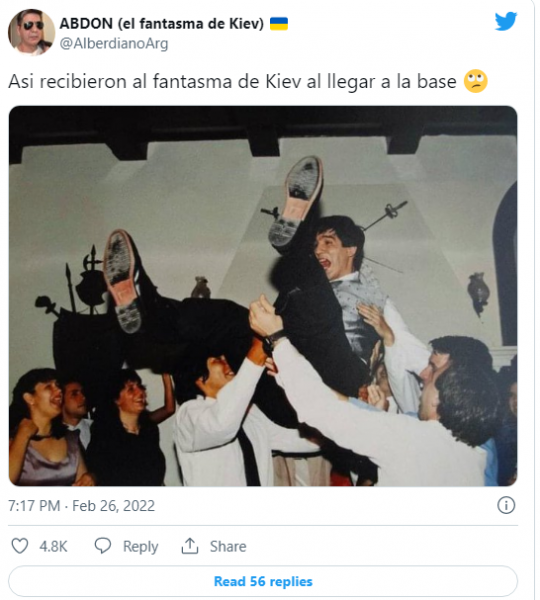540x600 pixels.
Task: Open the embedded party photo
Action: tap(263, 296)
